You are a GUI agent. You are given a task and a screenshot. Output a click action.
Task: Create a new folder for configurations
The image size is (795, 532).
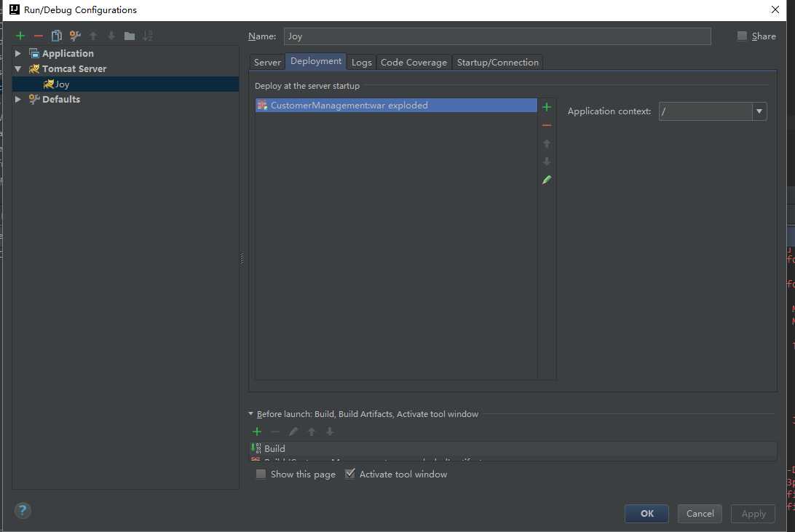[130, 36]
